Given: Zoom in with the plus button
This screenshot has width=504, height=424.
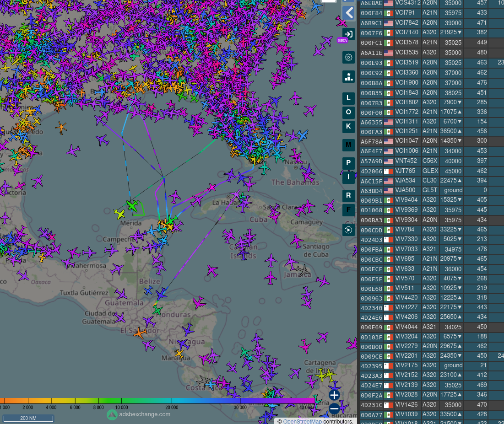Looking at the screenshot, I should point(334,395).
